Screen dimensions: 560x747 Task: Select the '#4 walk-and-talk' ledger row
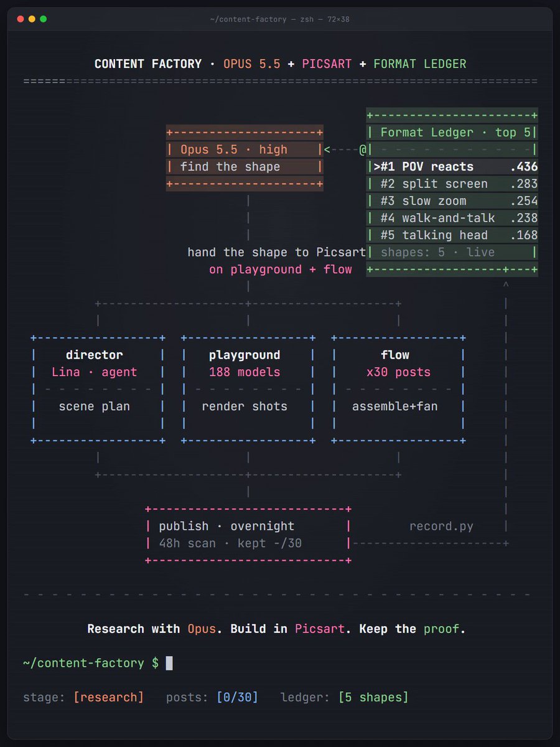point(452,218)
